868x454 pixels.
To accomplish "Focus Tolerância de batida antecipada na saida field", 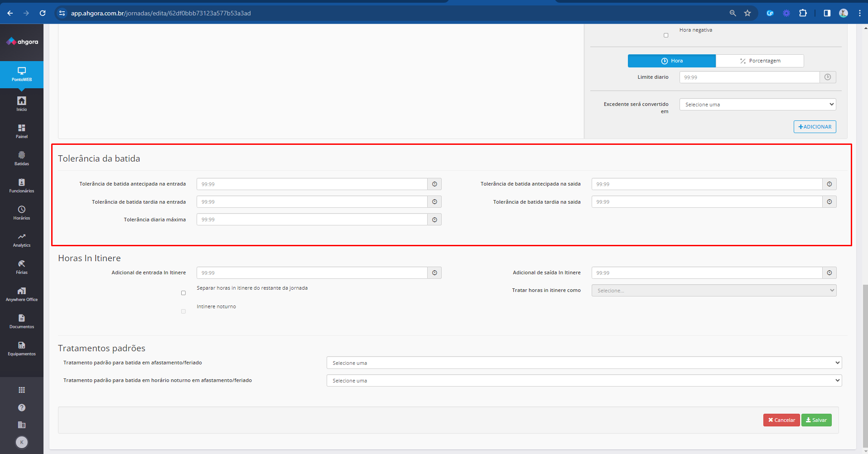I will click(707, 184).
